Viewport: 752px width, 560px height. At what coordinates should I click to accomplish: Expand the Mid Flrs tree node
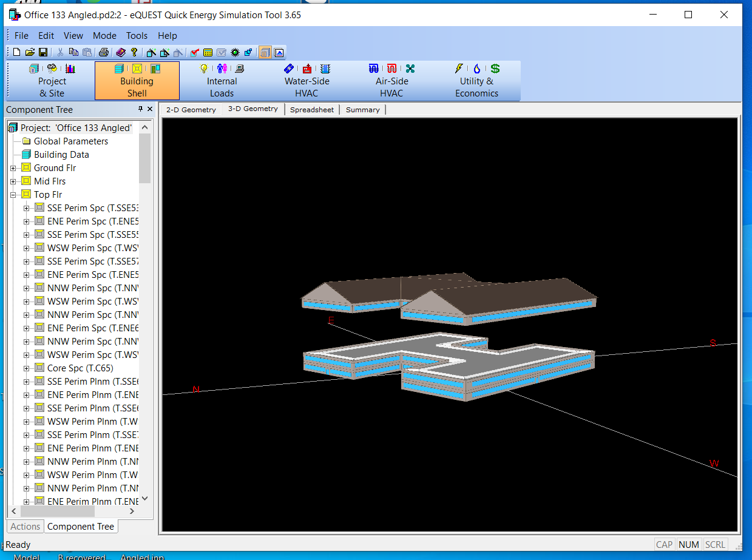[13, 181]
